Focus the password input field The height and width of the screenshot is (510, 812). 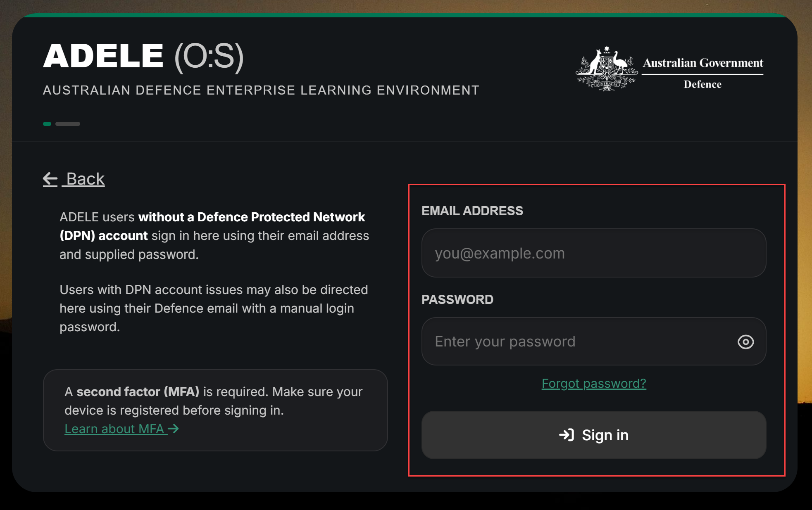click(594, 342)
